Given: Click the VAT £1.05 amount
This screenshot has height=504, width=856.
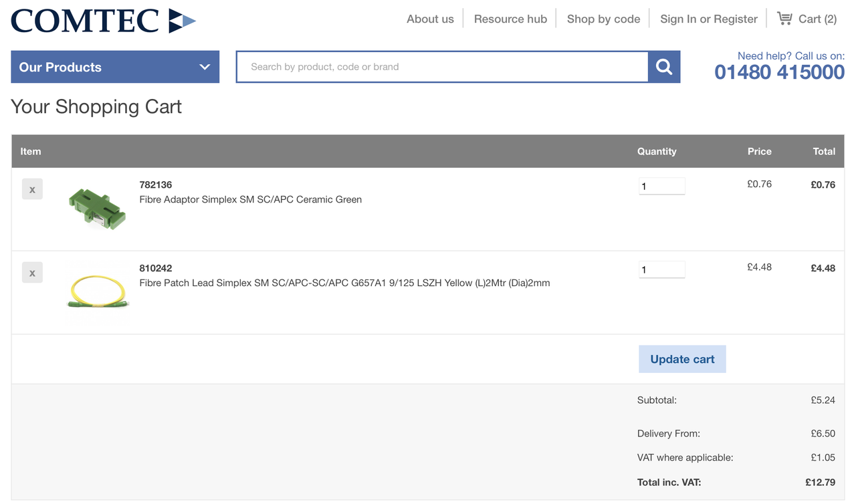Looking at the screenshot, I should (x=823, y=457).
